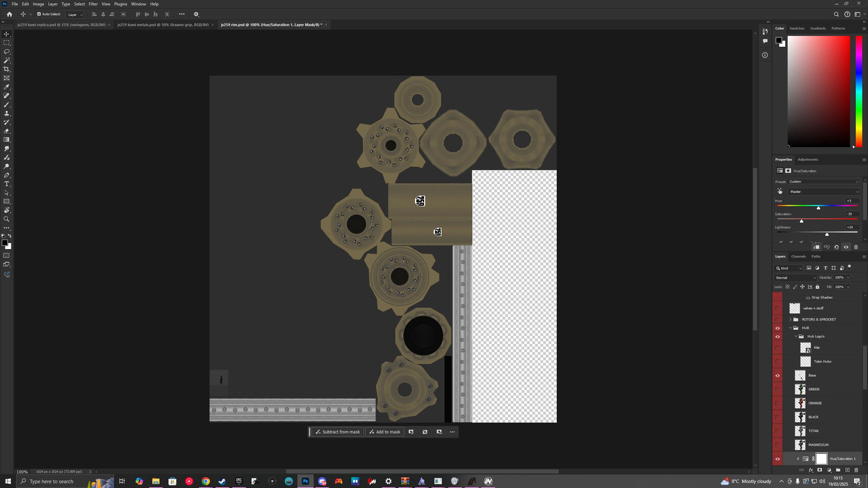Open Steam from the Windows taskbar

pyautogui.click(x=222, y=481)
